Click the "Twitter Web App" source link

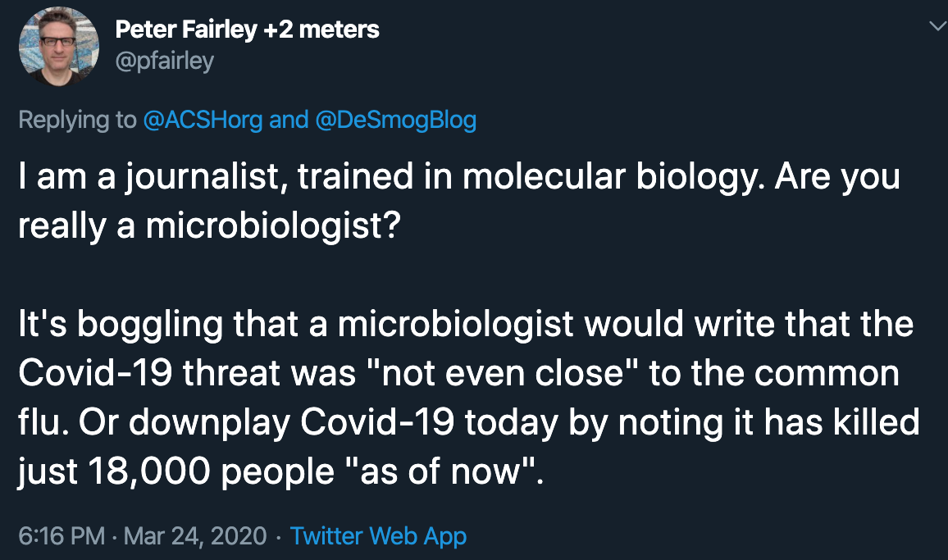click(378, 536)
